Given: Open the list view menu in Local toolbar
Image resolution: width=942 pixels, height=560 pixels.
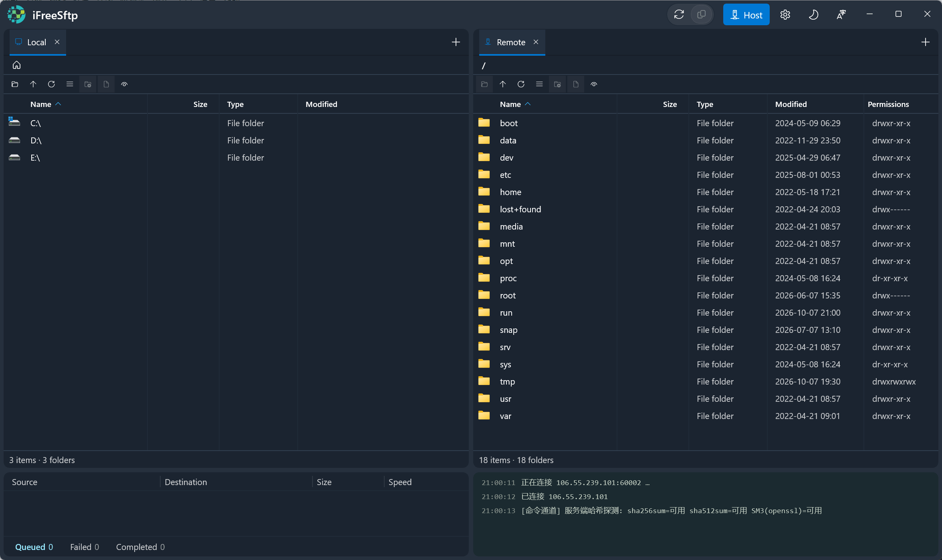Looking at the screenshot, I should 70,84.
